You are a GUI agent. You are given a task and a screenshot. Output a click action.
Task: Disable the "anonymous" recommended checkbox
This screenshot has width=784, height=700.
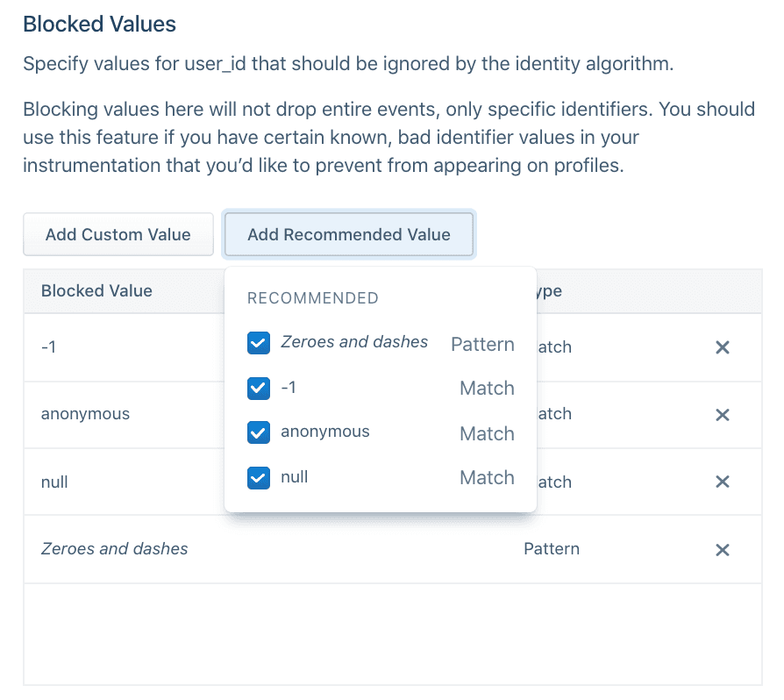pos(258,432)
